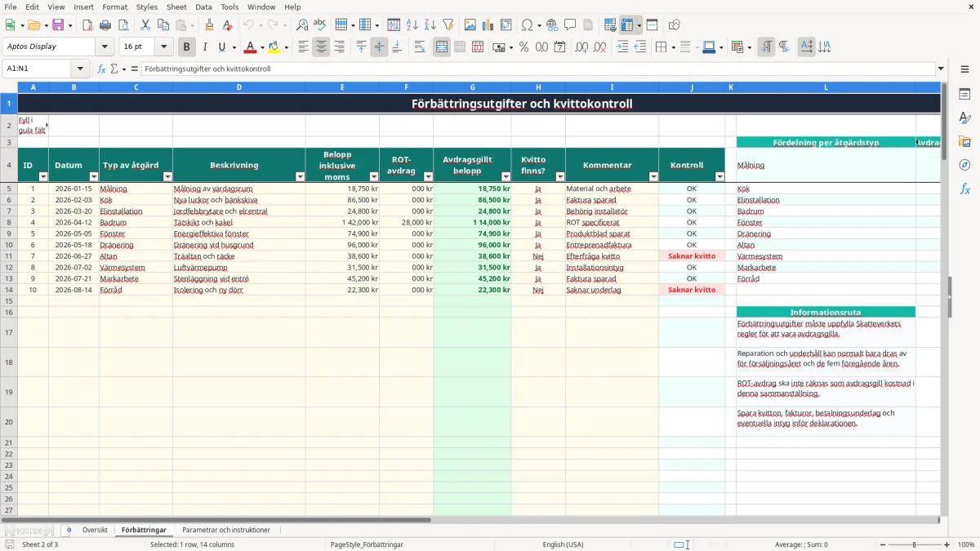980x551 pixels.
Task: Click the red font color button
Action: click(x=251, y=47)
